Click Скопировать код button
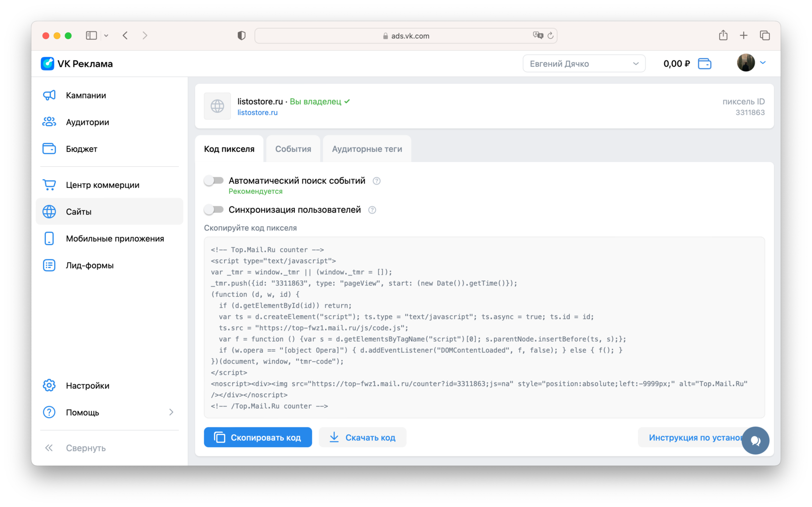 pos(258,437)
